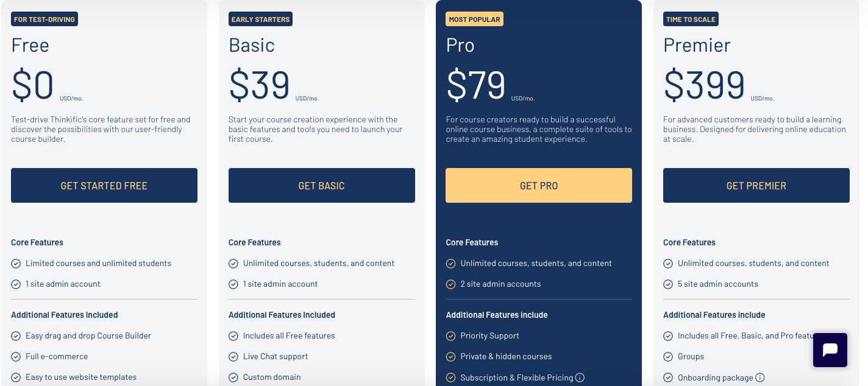Click the Get Started Free button
The width and height of the screenshot is (868, 386).
click(x=104, y=186)
